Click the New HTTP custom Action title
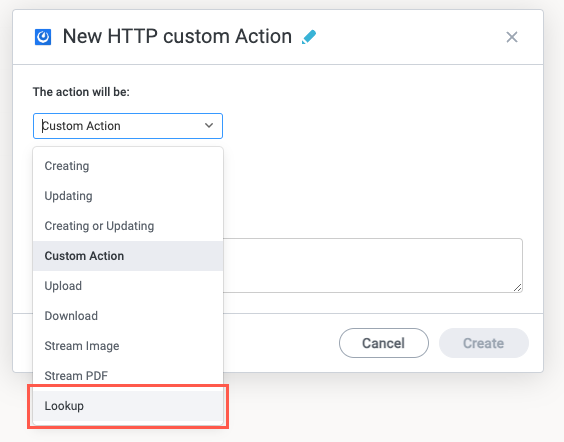This screenshot has width=564, height=442. 177,37
